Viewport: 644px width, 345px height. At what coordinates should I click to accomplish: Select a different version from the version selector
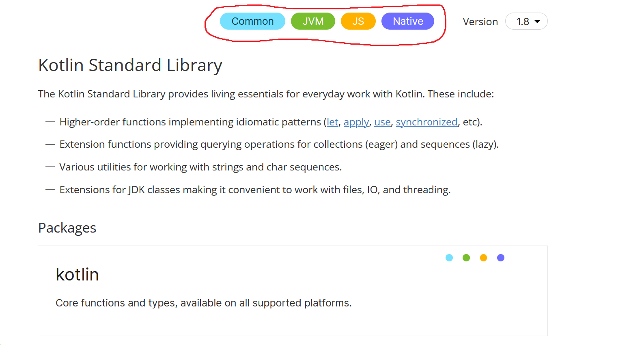click(526, 21)
